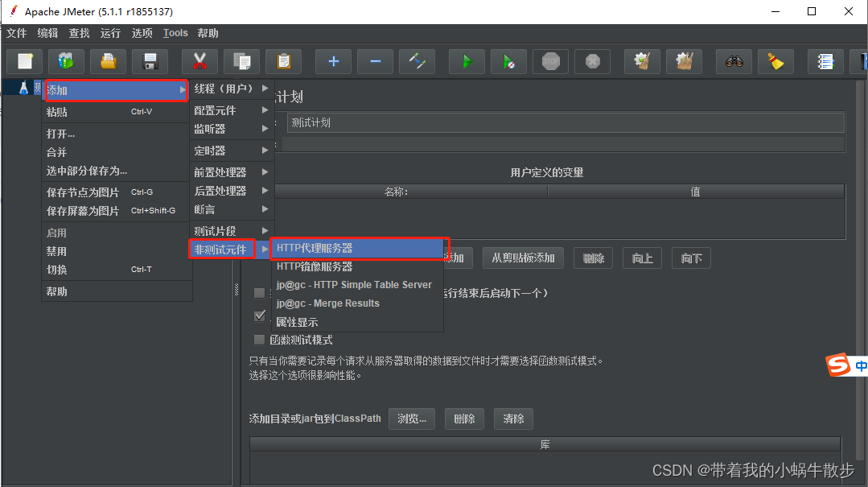This screenshot has height=487, width=868.
Task: Choose 打开... in context menu
Action: 117,134
